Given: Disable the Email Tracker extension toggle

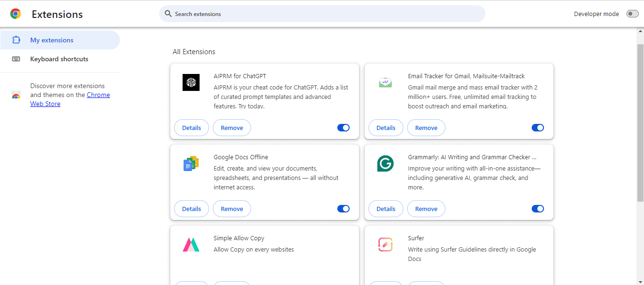Looking at the screenshot, I should point(538,128).
